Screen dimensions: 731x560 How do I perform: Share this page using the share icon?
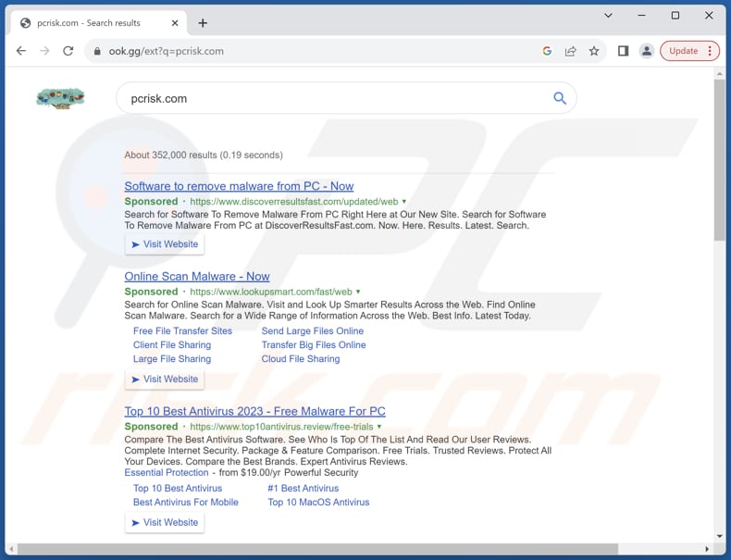(571, 51)
